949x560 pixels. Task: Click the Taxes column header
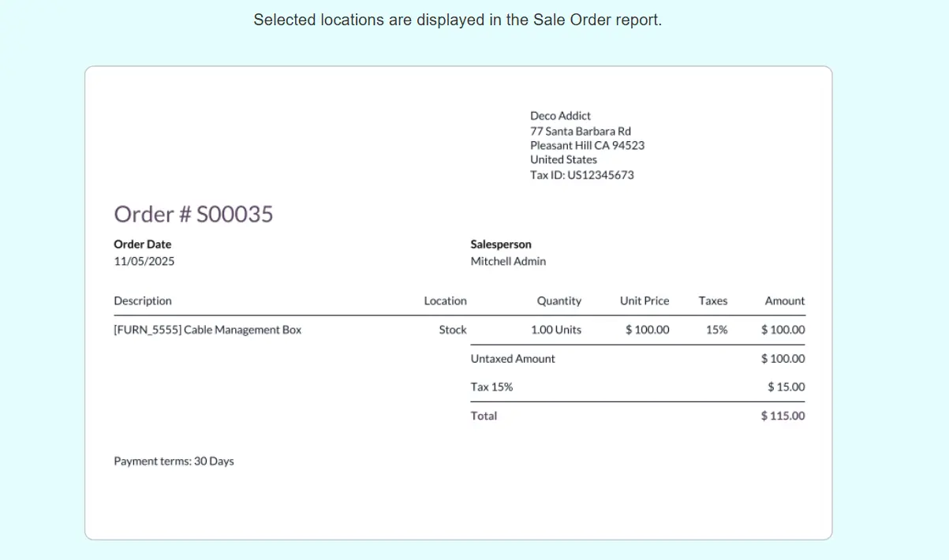click(x=712, y=301)
